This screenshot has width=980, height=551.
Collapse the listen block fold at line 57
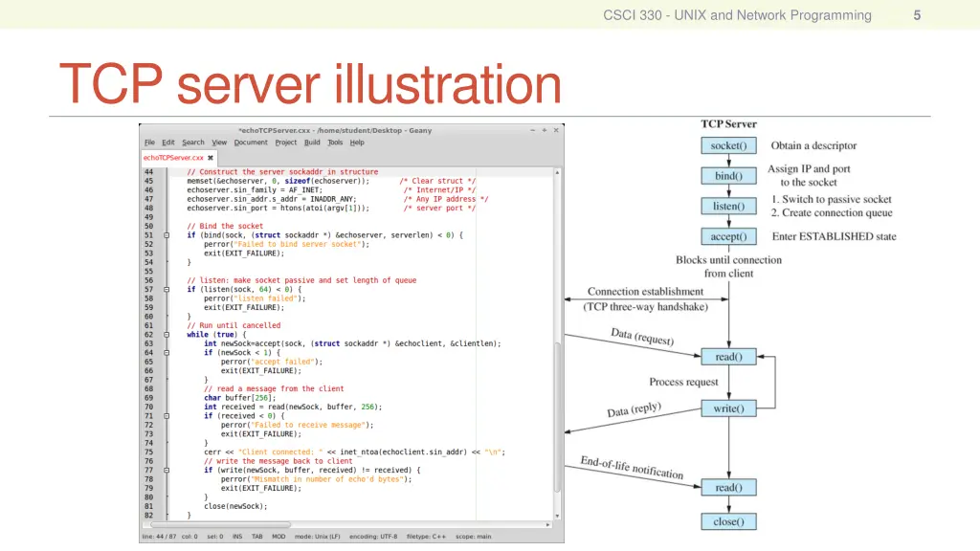point(166,289)
